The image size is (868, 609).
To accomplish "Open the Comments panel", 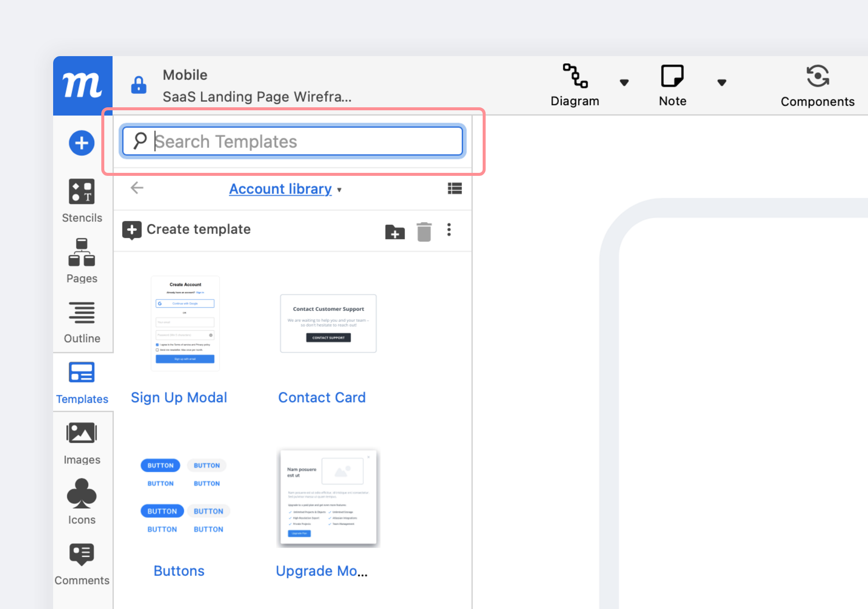I will point(82,564).
